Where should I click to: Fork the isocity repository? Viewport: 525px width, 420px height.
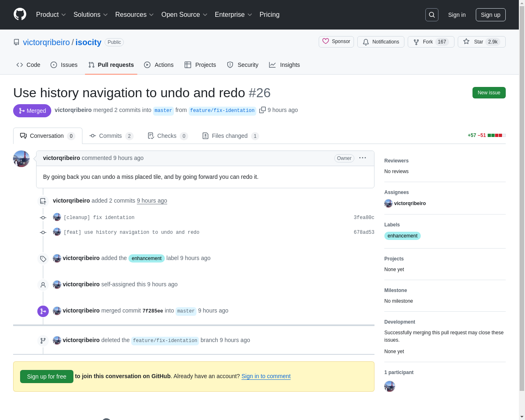coord(431,42)
